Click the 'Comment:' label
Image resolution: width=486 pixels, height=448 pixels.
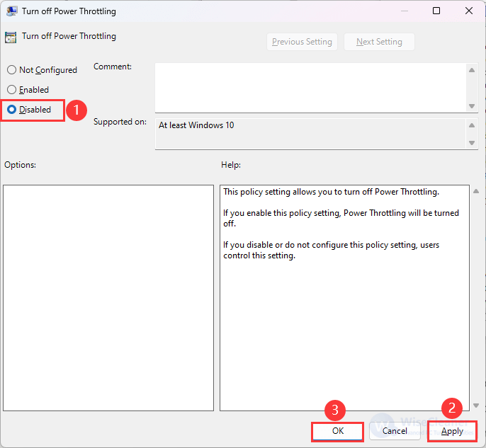[113, 67]
